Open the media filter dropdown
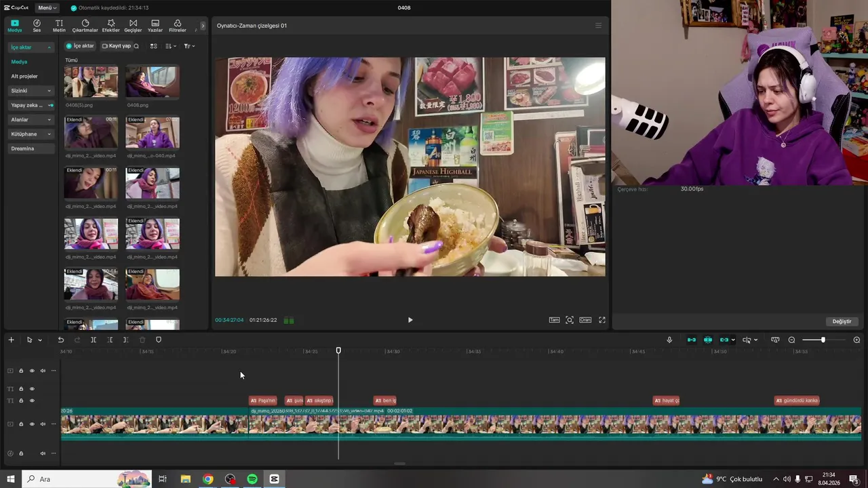The width and height of the screenshot is (868, 488). click(x=189, y=46)
